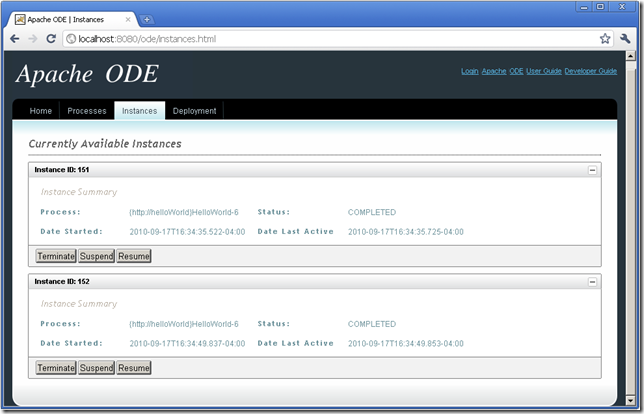Terminate instance 152
The image size is (644, 414).
(x=56, y=368)
